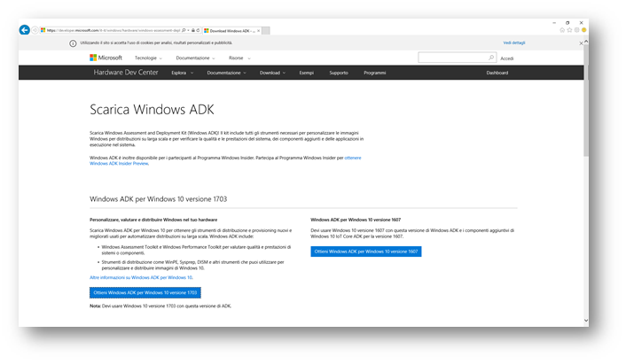Screen dimensions: 626x364
Task: Go to the Dashboard
Action: click(497, 73)
